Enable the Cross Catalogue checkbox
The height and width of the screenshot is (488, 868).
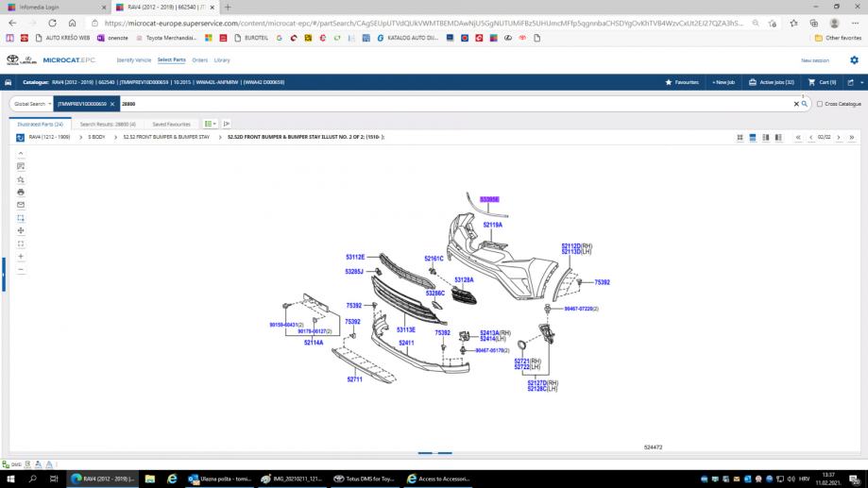(x=820, y=104)
